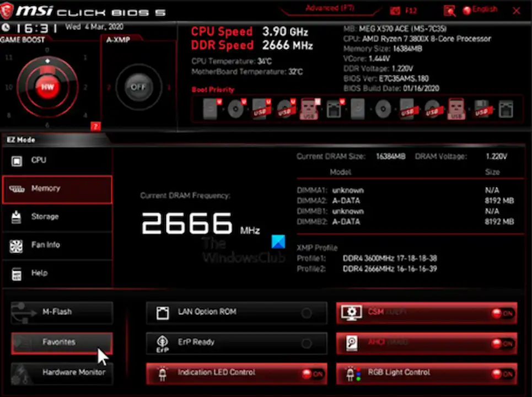This screenshot has width=532, height=397.
Task: Open the M-Flash utility
Action: [62, 312]
